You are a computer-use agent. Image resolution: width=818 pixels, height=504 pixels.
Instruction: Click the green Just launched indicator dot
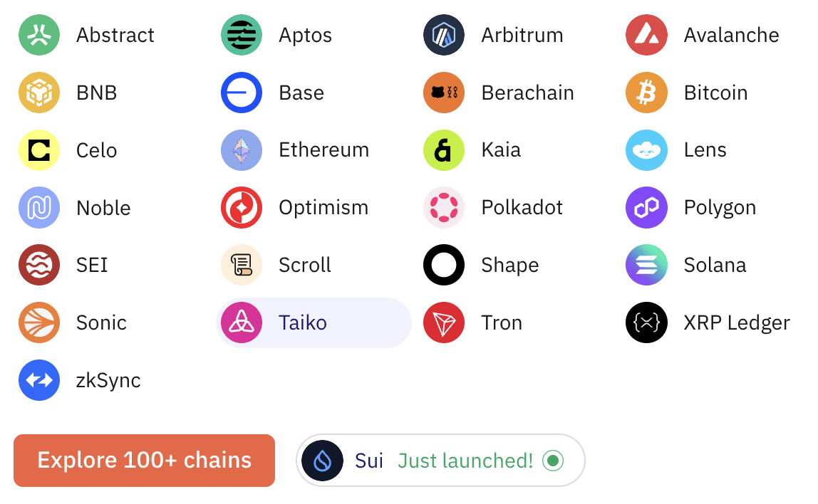(553, 461)
